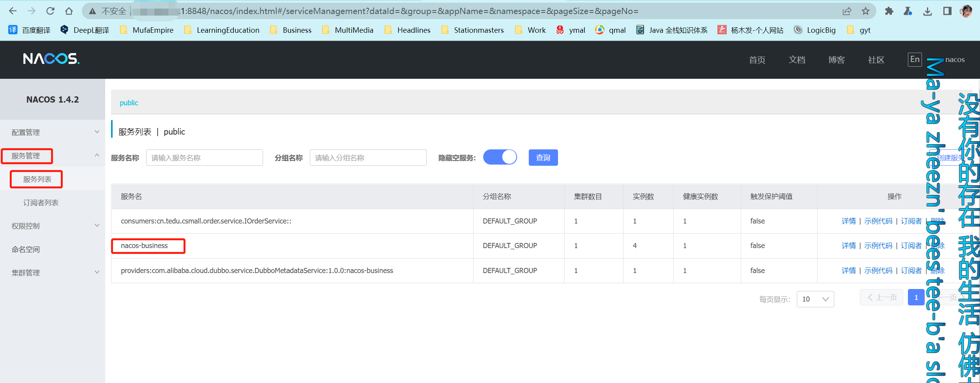Image resolution: width=980 pixels, height=383 pixels.
Task: Select 服务列表 in the sidebar
Action: [x=37, y=179]
